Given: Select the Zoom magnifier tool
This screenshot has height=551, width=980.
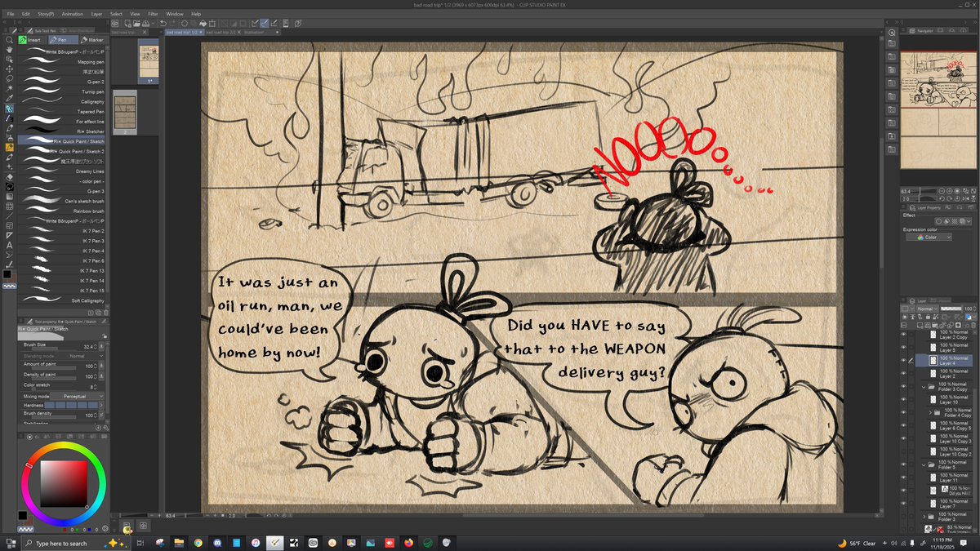Looking at the screenshot, I should 9,40.
